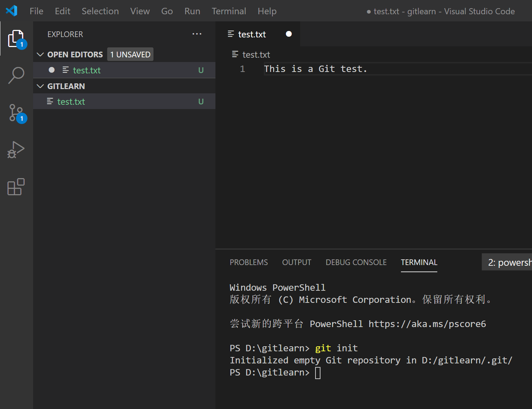This screenshot has width=532, height=409.
Task: Select test.txt under the GITLEARN folder
Action: (x=71, y=102)
